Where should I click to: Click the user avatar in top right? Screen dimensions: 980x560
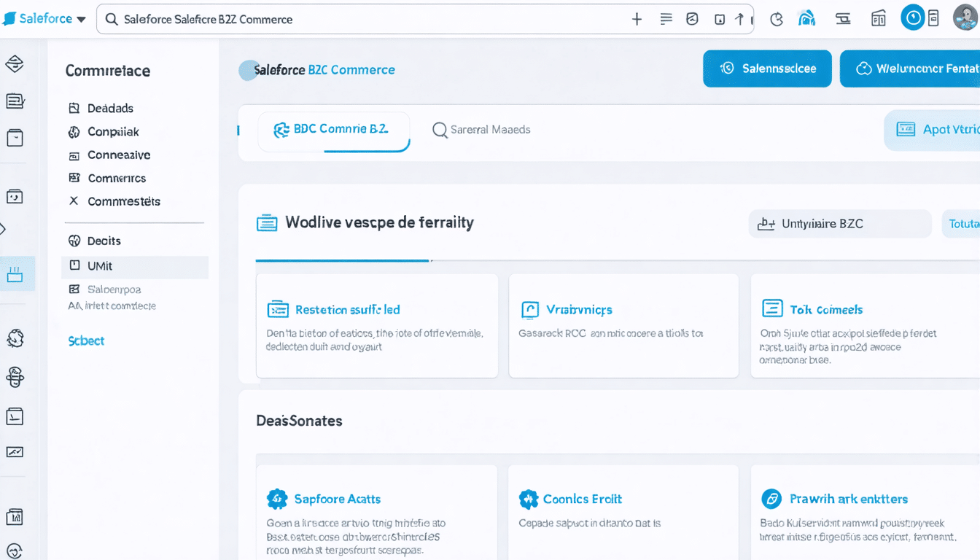[x=965, y=17]
